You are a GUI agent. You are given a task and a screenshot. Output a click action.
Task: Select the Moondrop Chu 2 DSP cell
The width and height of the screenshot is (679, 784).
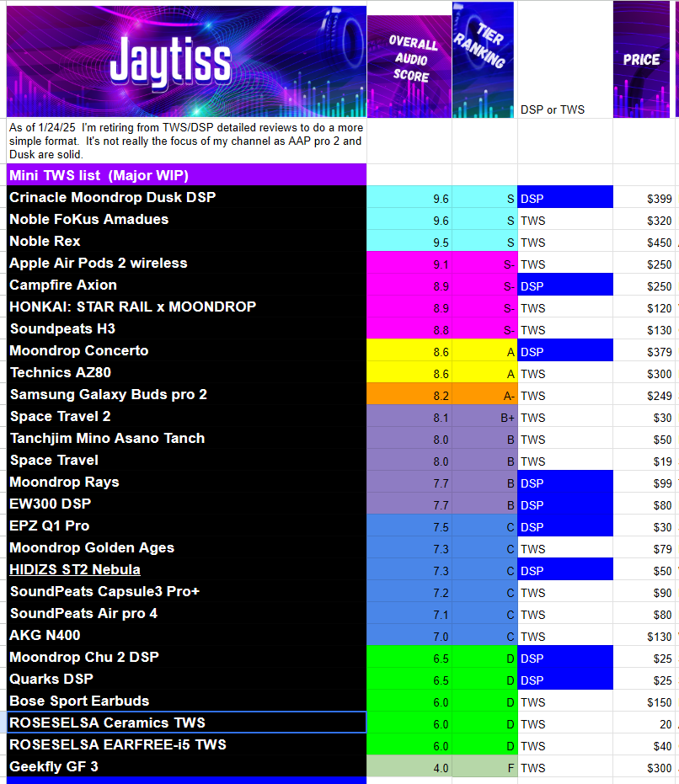point(187,658)
